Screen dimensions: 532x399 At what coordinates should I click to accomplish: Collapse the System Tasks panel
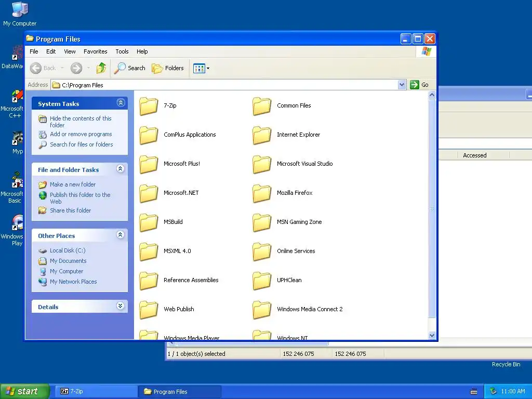121,103
